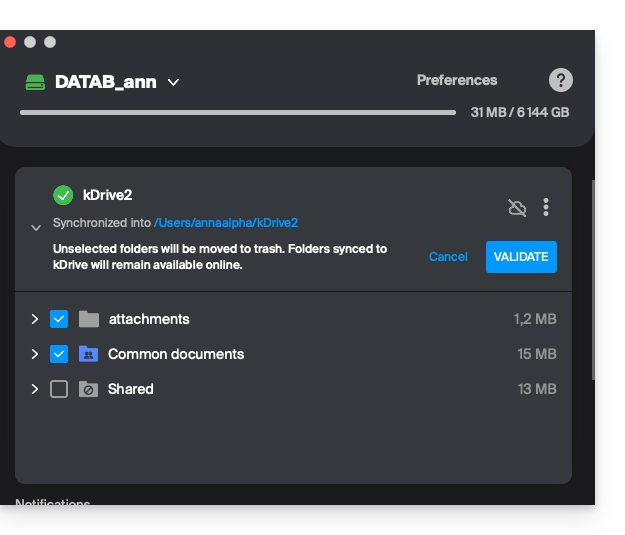The width and height of the screenshot is (625, 535).
Task: Open Preferences
Action: 457,80
